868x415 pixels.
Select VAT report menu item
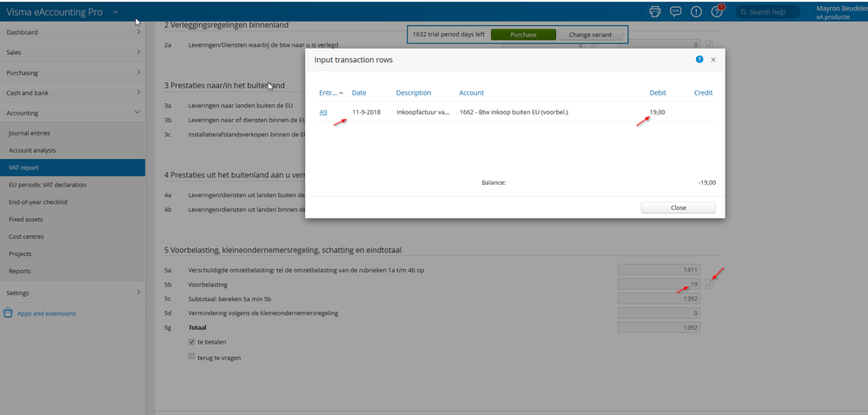coord(72,168)
